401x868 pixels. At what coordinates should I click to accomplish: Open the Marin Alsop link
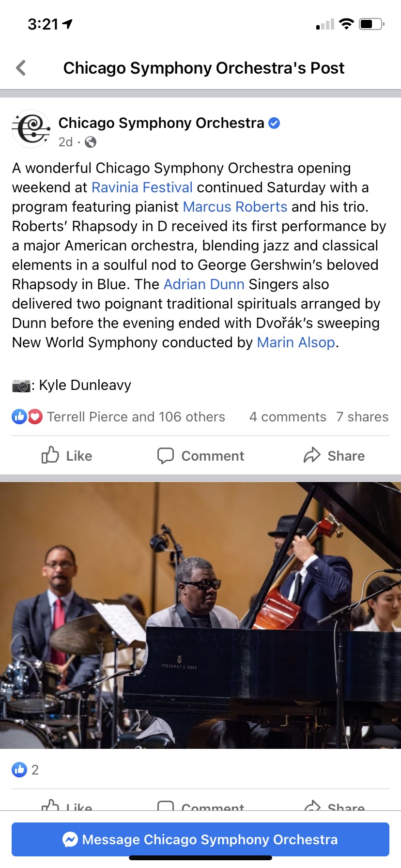tap(296, 342)
